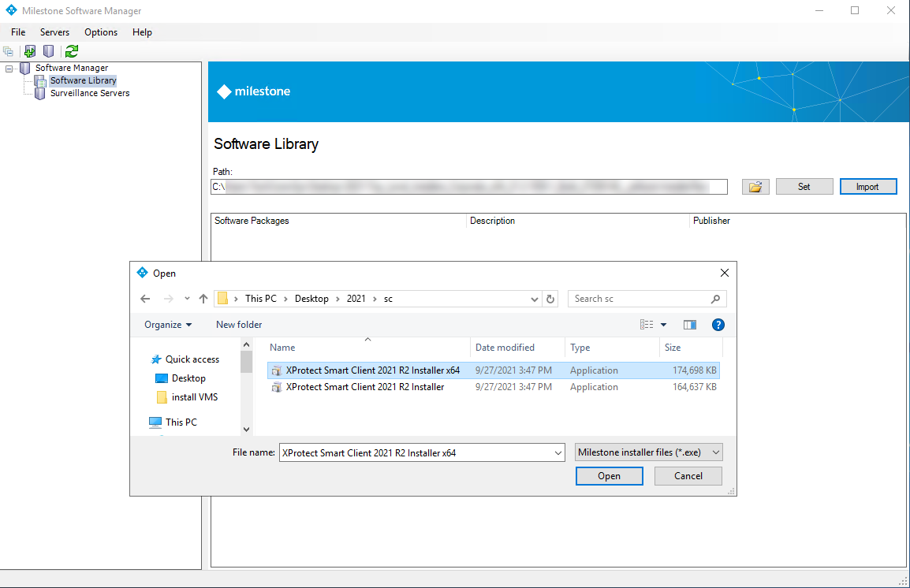
Task: Collapse the Software Manager tree node
Action: point(9,69)
